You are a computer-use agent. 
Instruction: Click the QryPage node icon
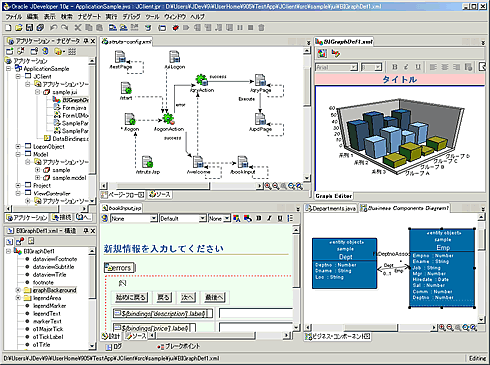pyautogui.click(x=260, y=80)
